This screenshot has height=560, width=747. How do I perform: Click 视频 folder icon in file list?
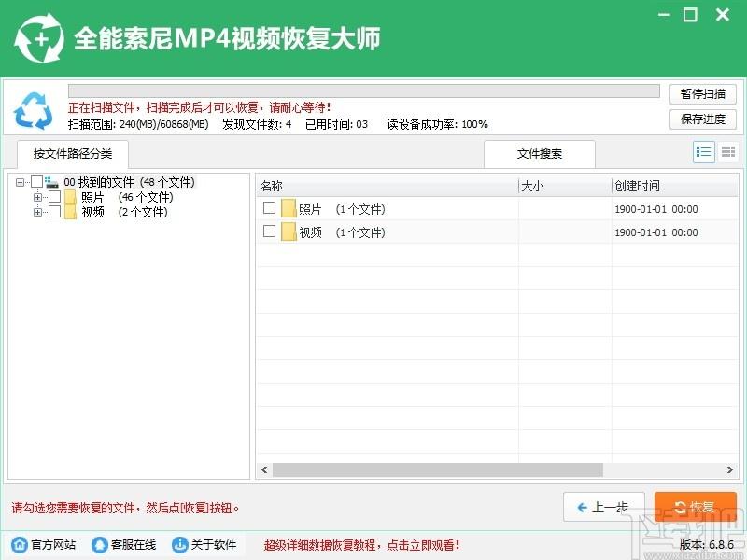[x=289, y=231]
